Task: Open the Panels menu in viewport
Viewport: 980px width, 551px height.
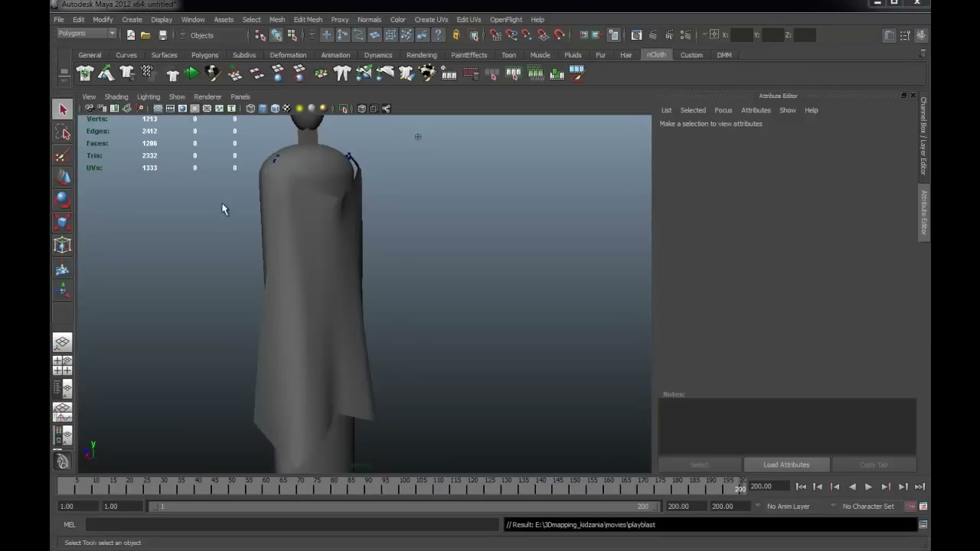Action: (x=240, y=97)
